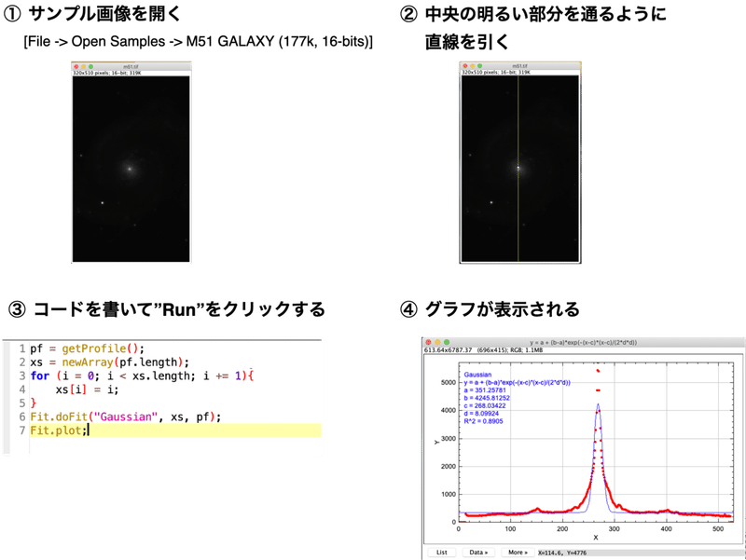Click the plot window title showing the Gaussian equation

[x=583, y=339]
